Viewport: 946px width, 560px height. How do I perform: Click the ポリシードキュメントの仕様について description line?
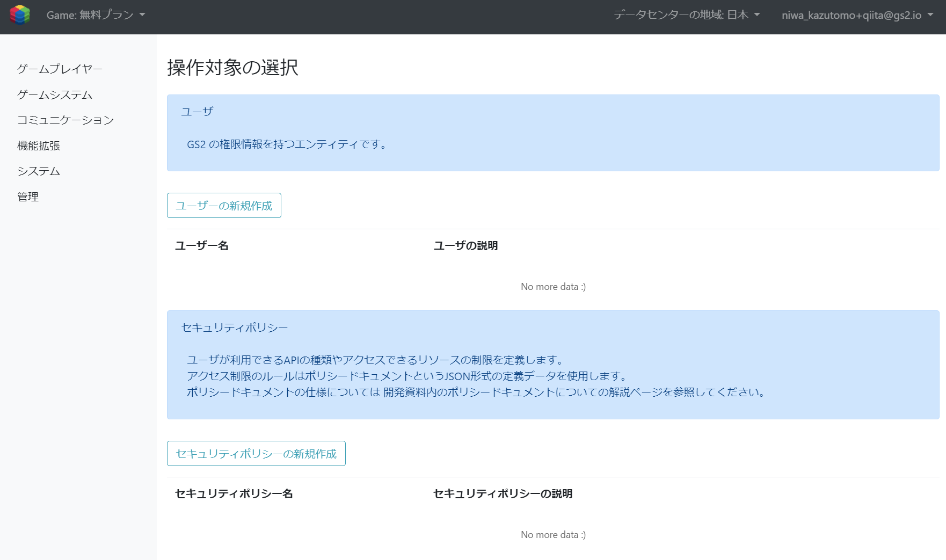click(x=477, y=392)
